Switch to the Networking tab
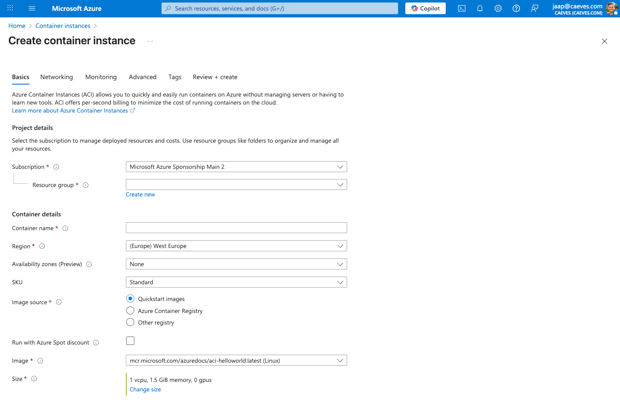Viewport: 620px width, 411px height. point(56,77)
